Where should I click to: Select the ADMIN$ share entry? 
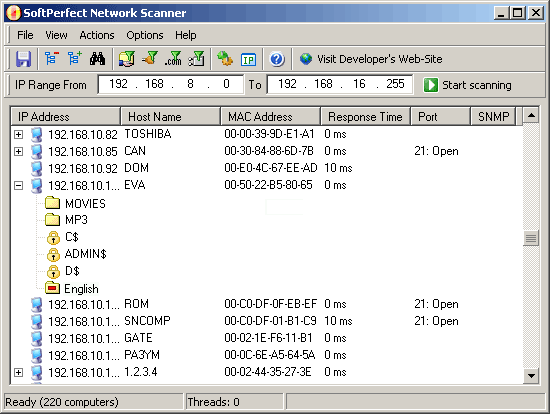(86, 254)
